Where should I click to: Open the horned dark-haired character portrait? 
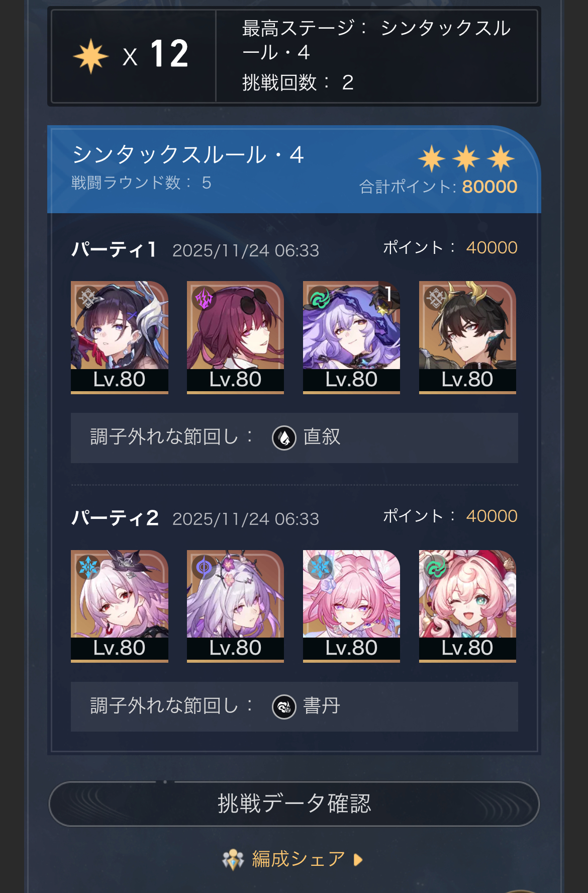(x=467, y=337)
